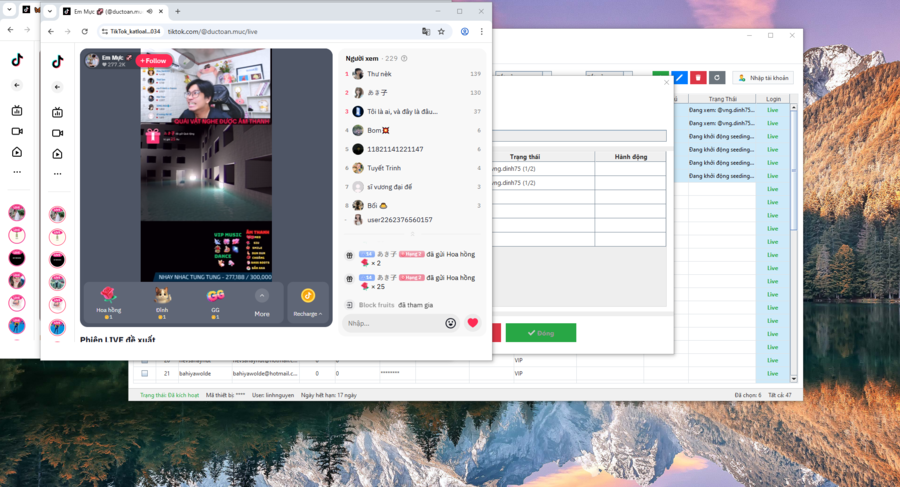Close the dialog with its X button

click(666, 82)
